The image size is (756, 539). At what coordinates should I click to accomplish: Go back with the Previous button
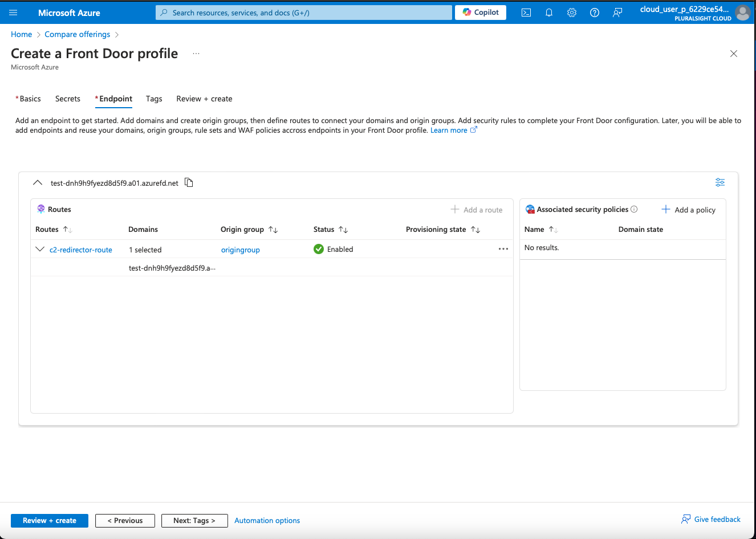coord(125,521)
